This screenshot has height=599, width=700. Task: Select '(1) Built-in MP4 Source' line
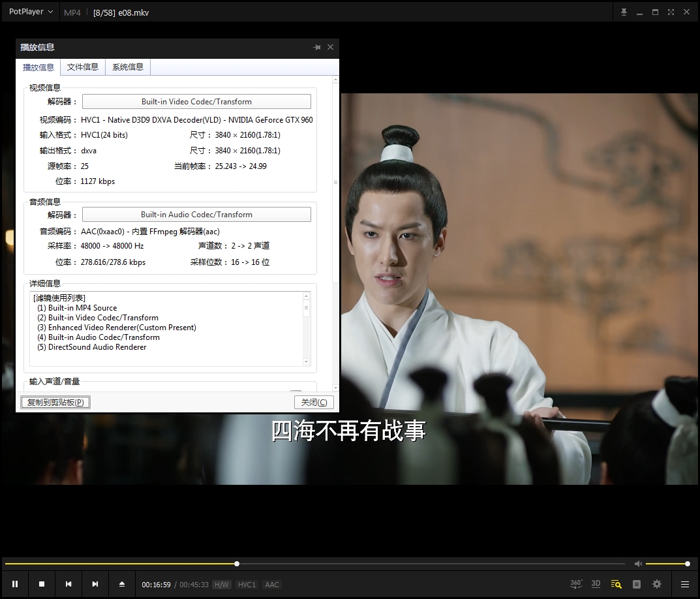(77, 308)
